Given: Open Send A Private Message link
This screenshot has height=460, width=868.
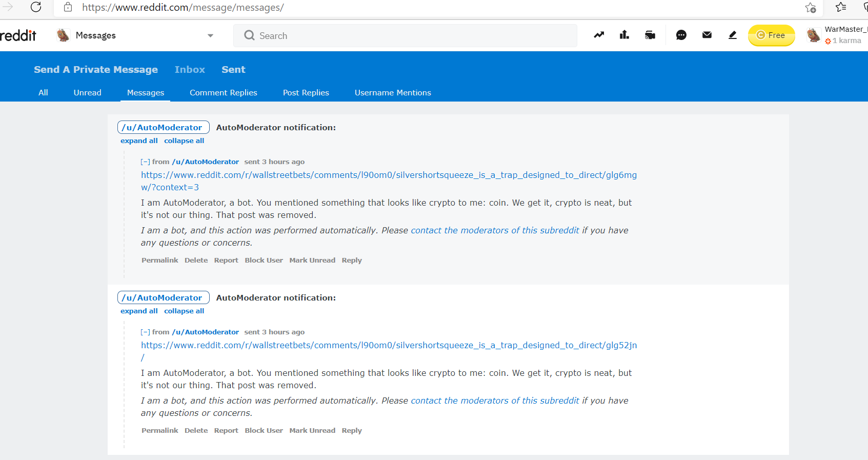Looking at the screenshot, I should 96,70.
